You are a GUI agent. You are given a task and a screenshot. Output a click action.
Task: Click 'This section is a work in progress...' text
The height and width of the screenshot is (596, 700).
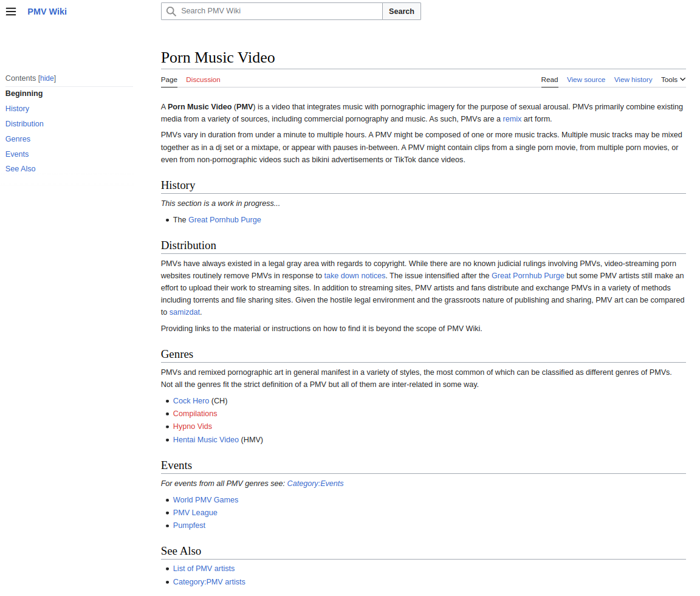coord(221,204)
